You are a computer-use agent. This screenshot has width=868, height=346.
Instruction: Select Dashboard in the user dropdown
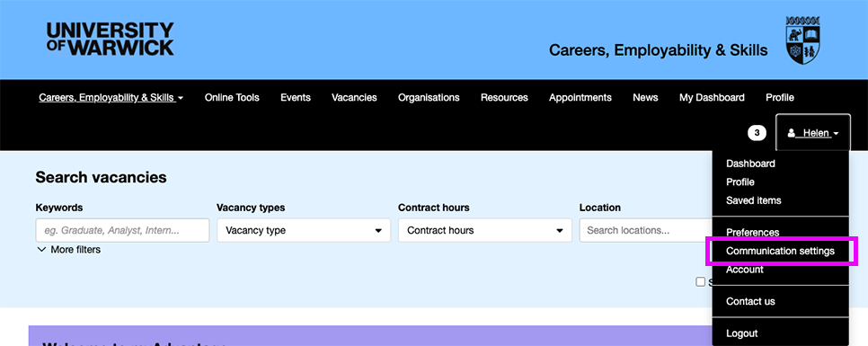[x=750, y=164]
